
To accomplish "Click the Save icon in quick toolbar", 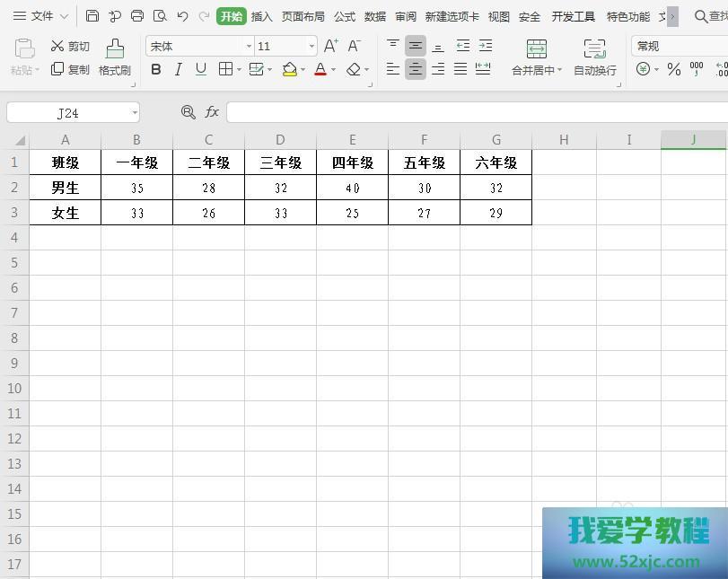I will (92, 16).
